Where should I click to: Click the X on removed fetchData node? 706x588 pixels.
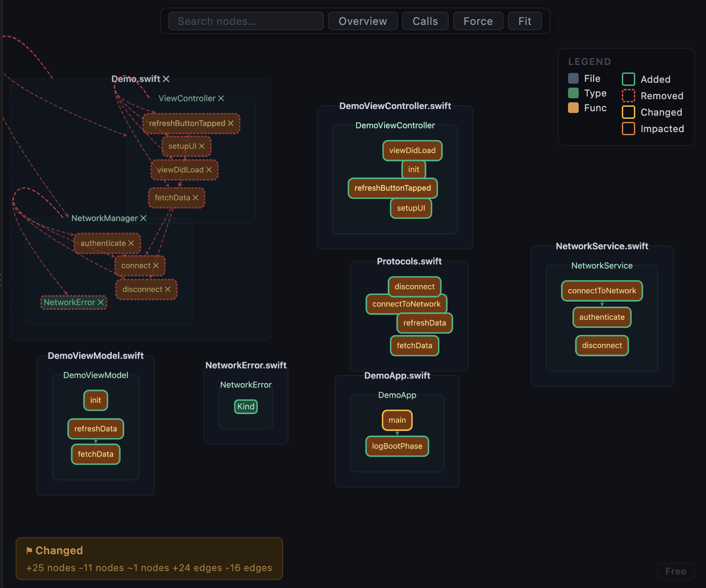[x=195, y=197]
